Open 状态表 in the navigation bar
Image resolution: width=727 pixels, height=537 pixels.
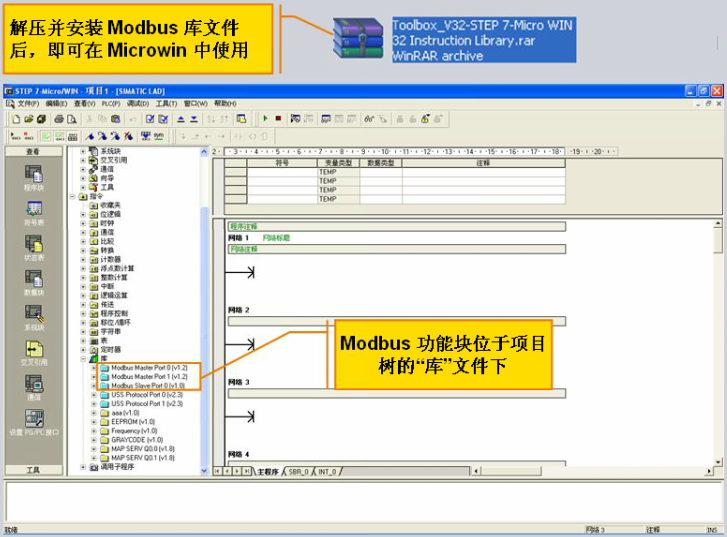pyautogui.click(x=33, y=249)
